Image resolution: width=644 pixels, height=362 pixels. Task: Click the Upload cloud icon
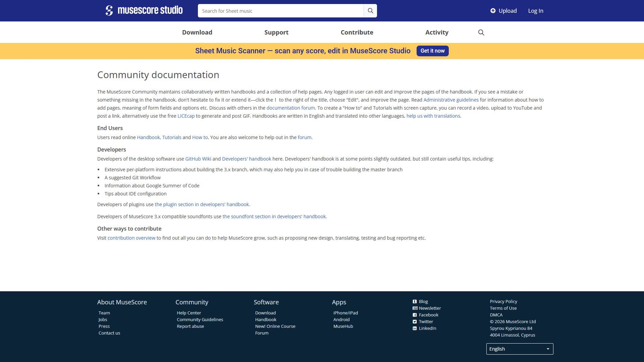[x=493, y=11]
